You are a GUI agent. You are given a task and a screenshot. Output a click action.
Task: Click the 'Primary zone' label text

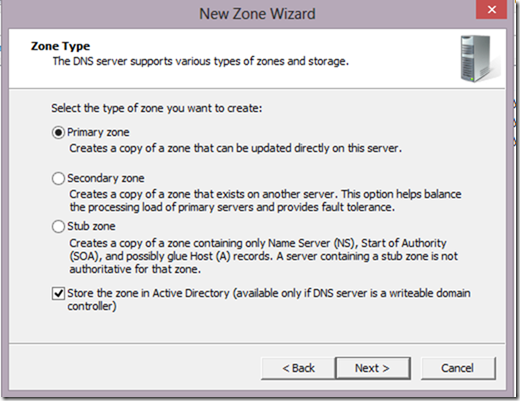pyautogui.click(x=98, y=132)
